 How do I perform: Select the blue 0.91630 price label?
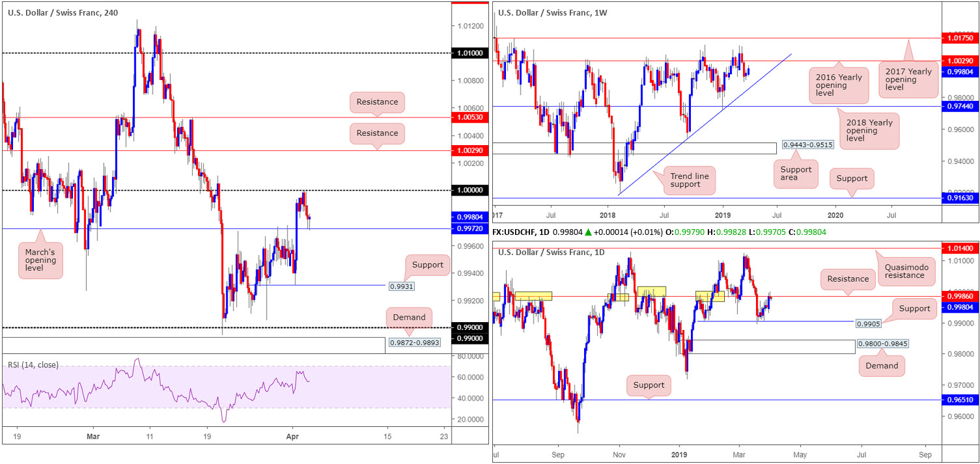(960, 198)
